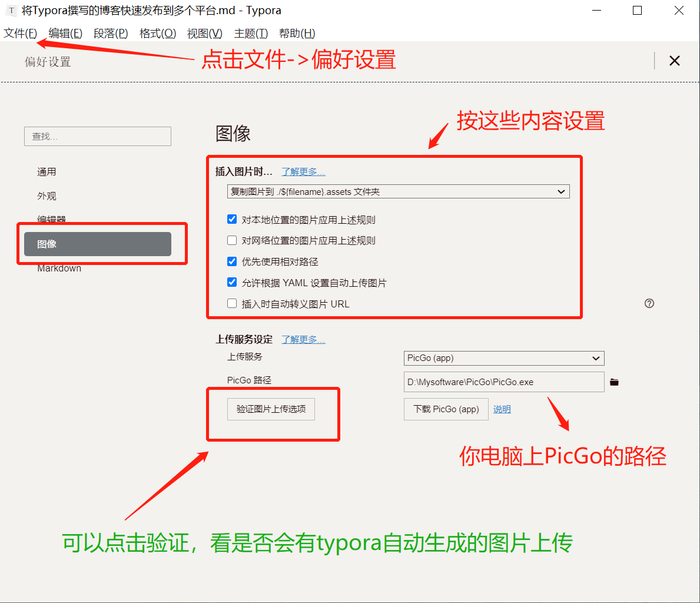Click the 验证图片上传选项 button
The image size is (700, 603).
tap(270, 409)
